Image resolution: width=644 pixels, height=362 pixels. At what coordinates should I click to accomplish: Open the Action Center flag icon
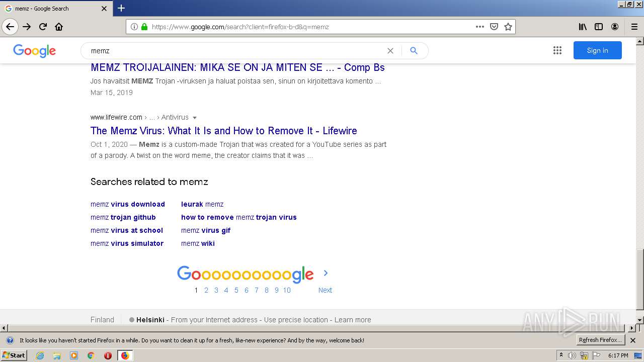tap(596, 355)
